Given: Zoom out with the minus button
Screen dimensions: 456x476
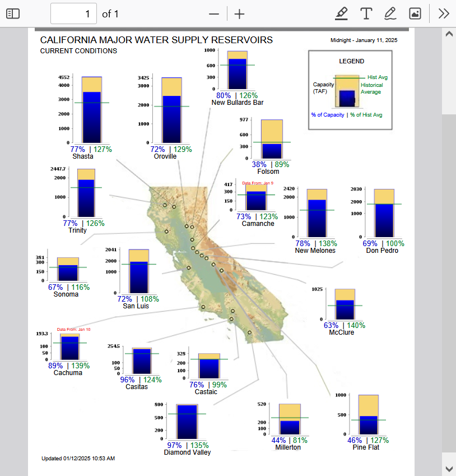Looking at the screenshot, I should pos(214,14).
